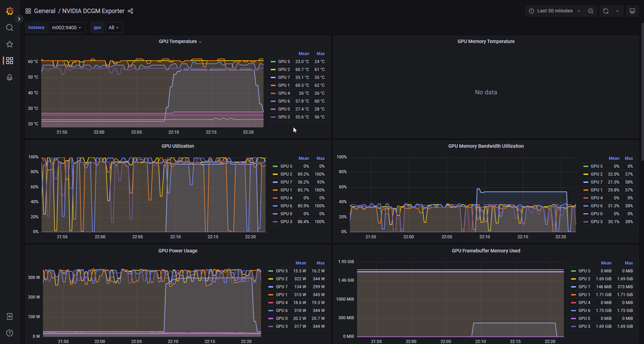Expand the sidebar with the arrow toggle
The height and width of the screenshot is (344, 644).
19,19
